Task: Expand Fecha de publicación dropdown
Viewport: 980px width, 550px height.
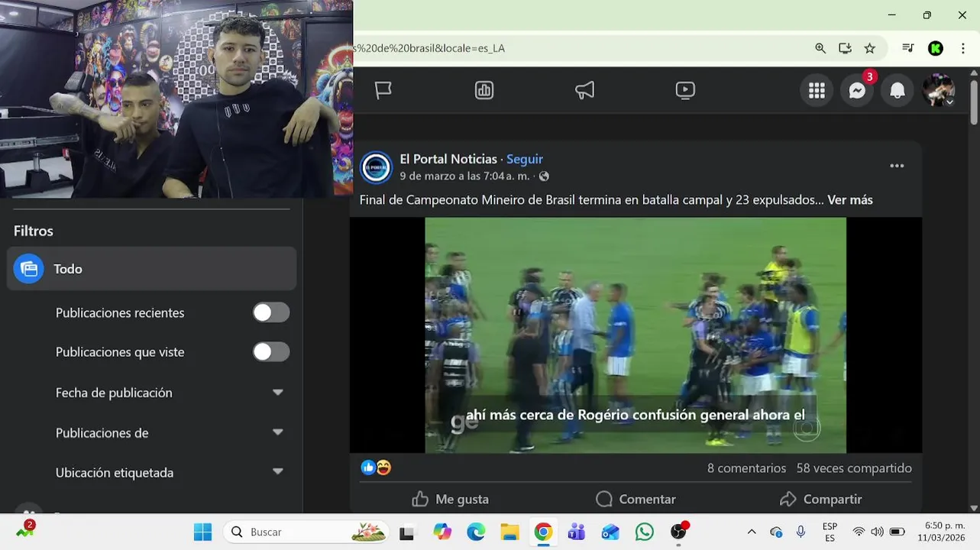Action: pyautogui.click(x=278, y=393)
